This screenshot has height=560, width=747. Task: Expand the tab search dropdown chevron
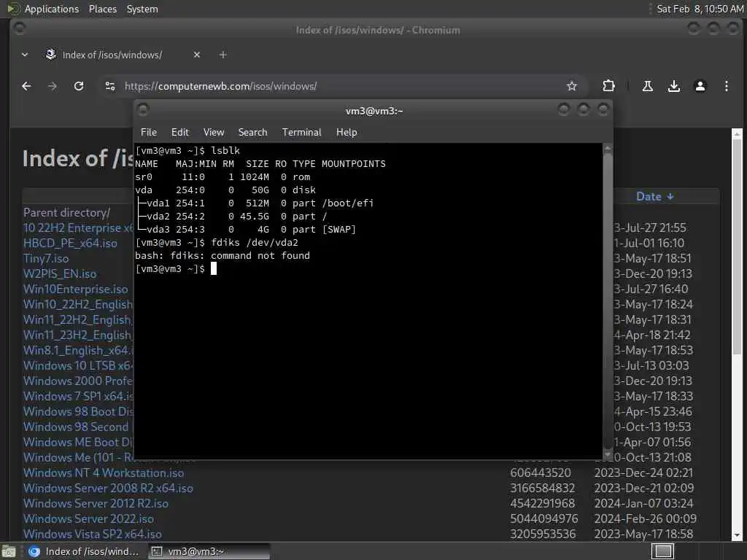click(25, 55)
